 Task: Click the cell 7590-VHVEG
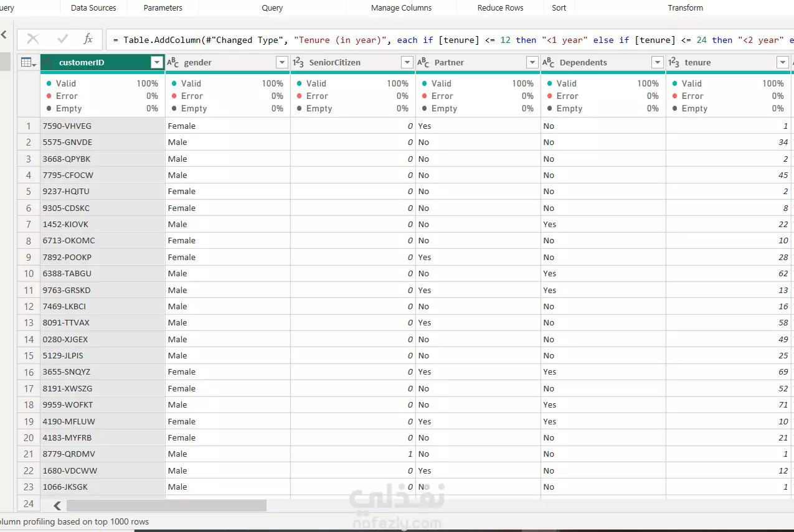coord(103,126)
